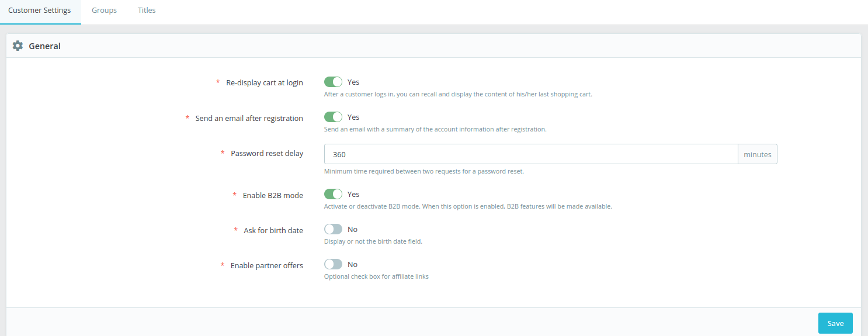This screenshot has height=336, width=868.
Task: Click the Yes text beside B2B toggle
Action: [x=353, y=194]
